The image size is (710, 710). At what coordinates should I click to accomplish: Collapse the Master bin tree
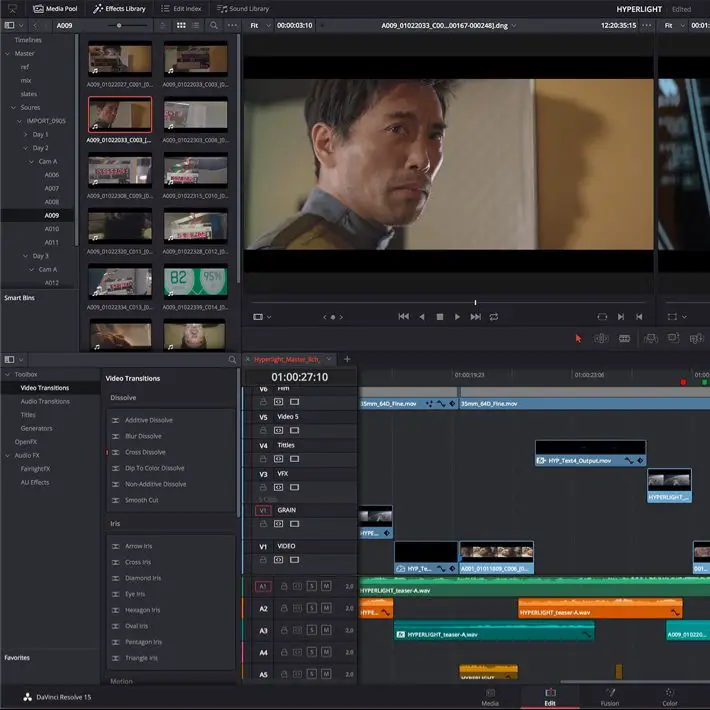click(7, 53)
